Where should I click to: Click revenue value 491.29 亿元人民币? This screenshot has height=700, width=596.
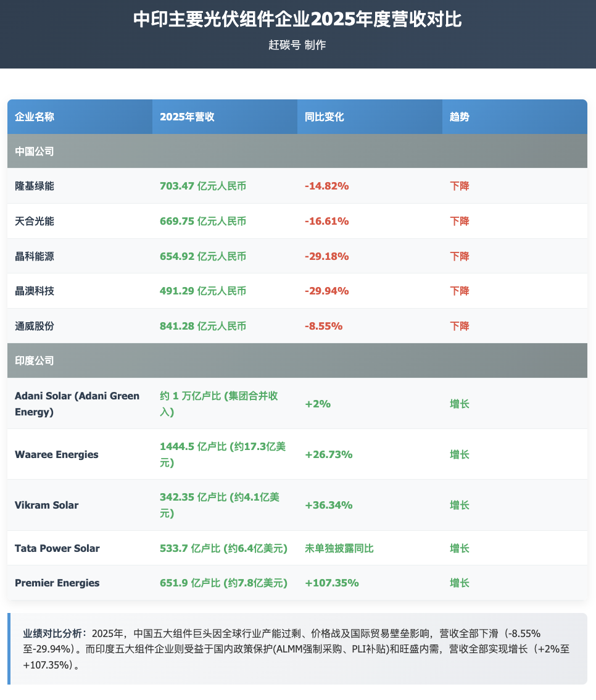(203, 291)
